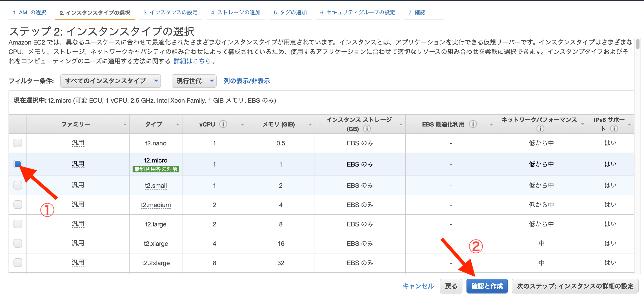Screen dimensions: 644x298
Task: Open the EBS 最適化利用 info icon
Action: click(473, 124)
